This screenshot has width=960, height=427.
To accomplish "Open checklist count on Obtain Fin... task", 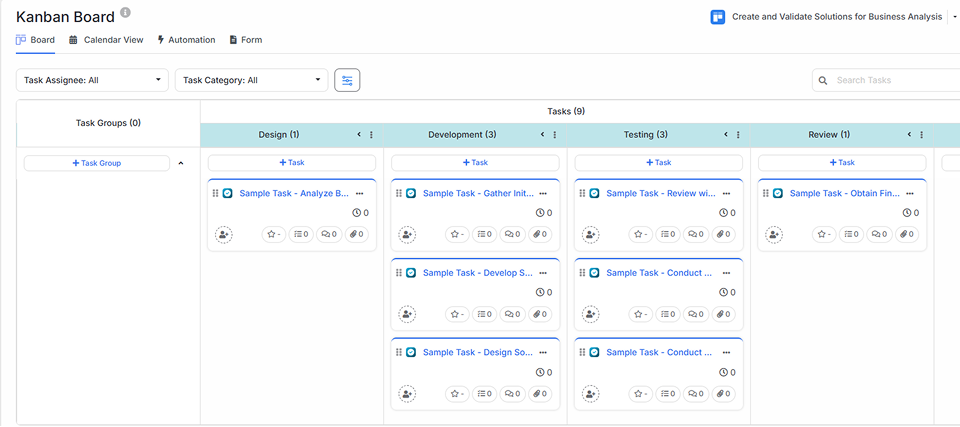I will tap(851, 234).
